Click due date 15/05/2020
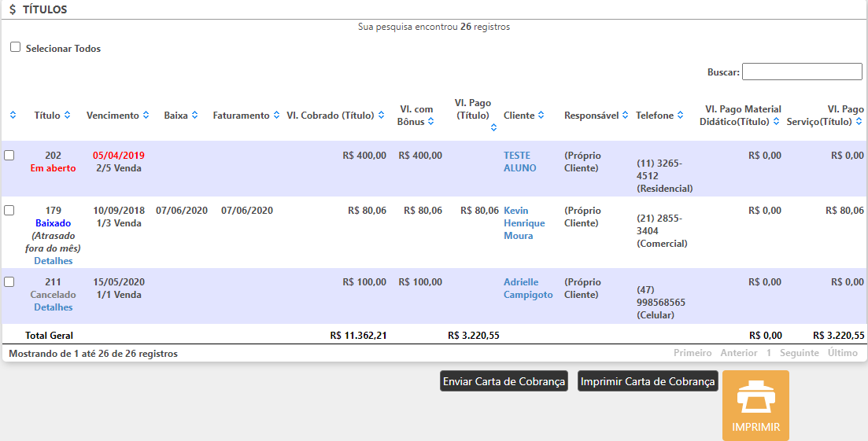 pos(119,282)
